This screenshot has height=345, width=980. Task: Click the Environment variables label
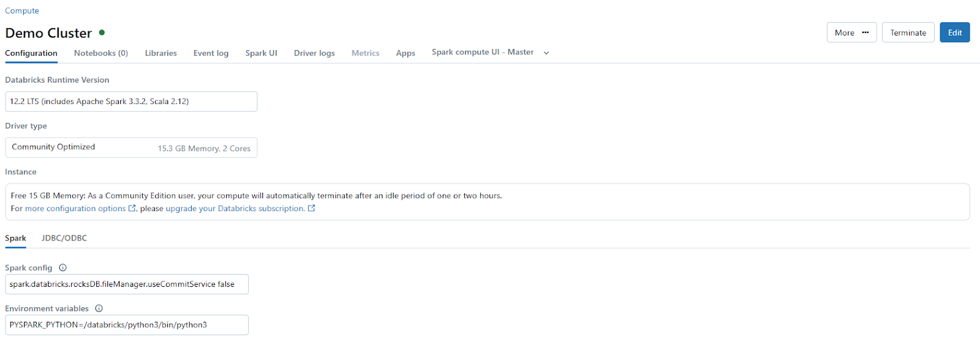[x=47, y=308]
